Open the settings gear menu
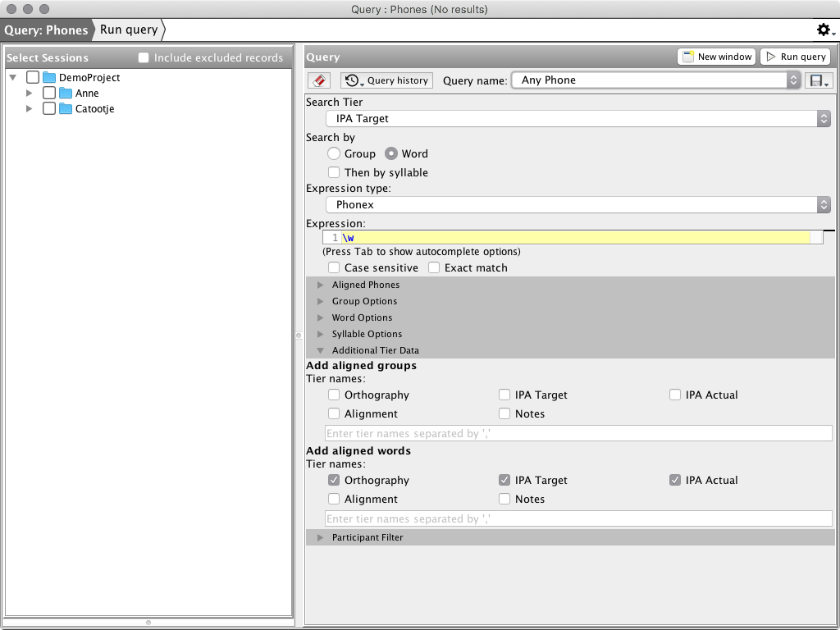 click(x=824, y=30)
